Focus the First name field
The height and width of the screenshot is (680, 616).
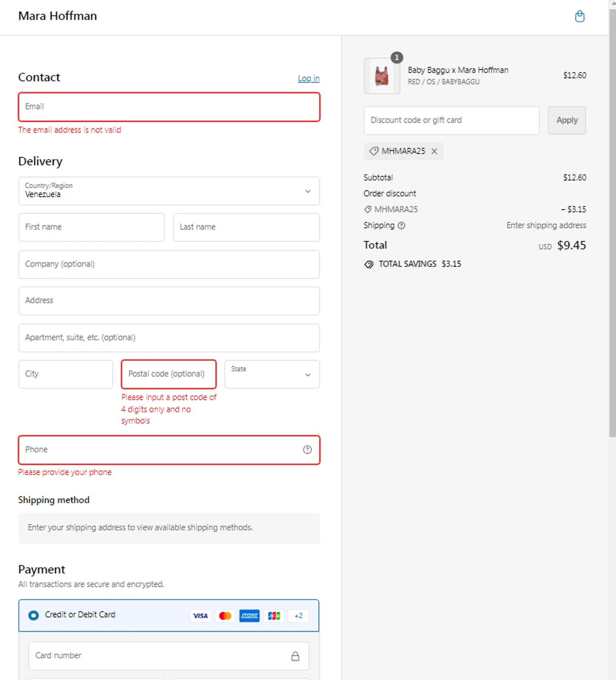point(92,227)
